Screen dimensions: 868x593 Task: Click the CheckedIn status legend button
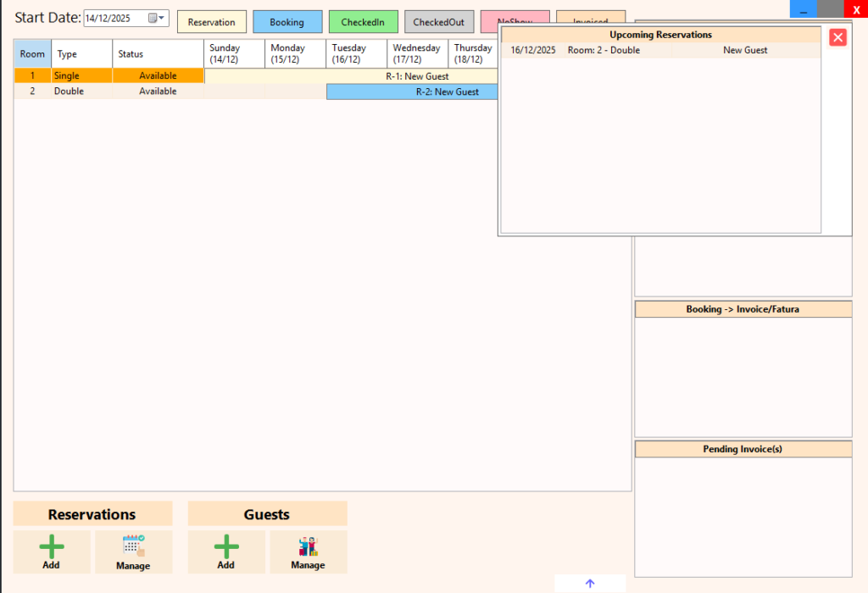363,22
